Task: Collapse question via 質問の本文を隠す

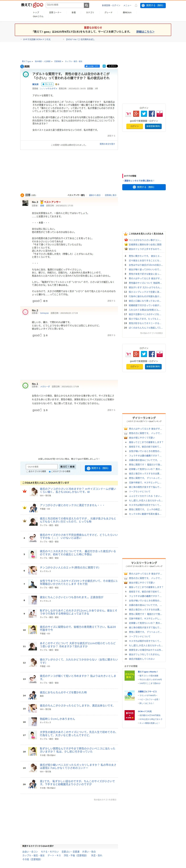Action: (107, 144)
